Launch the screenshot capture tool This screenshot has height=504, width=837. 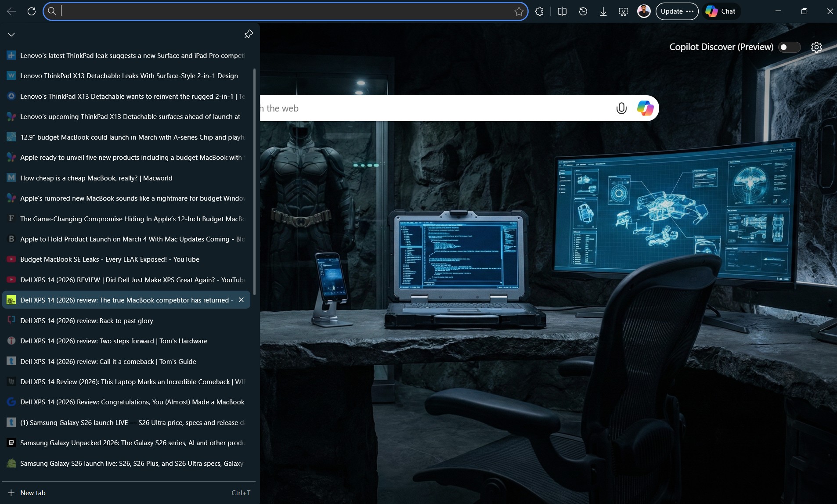pos(624,11)
